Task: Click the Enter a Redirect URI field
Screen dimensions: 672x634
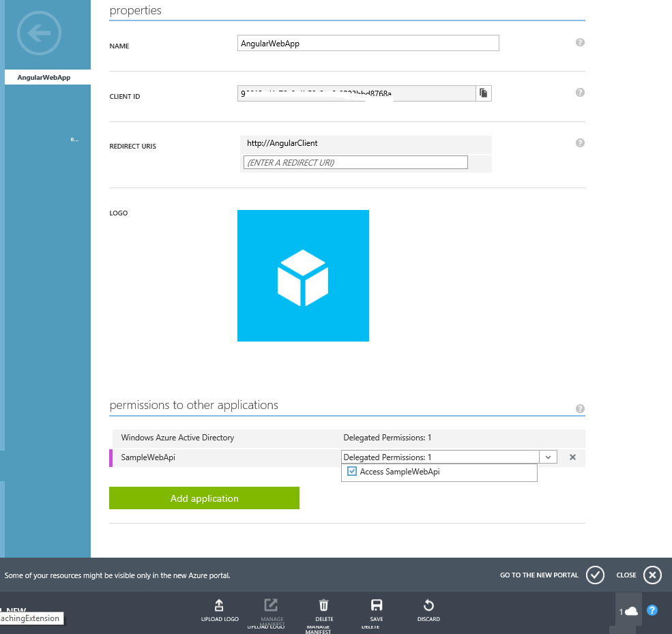Action: point(355,163)
